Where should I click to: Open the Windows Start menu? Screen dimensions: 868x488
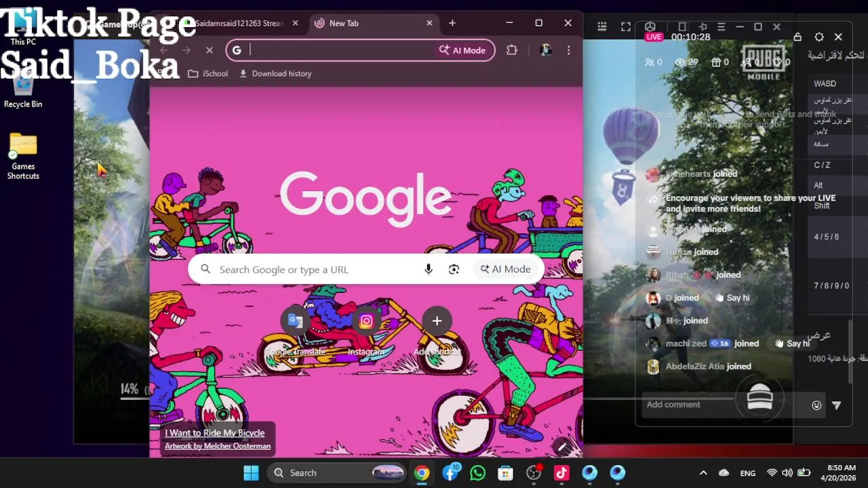[x=251, y=472]
